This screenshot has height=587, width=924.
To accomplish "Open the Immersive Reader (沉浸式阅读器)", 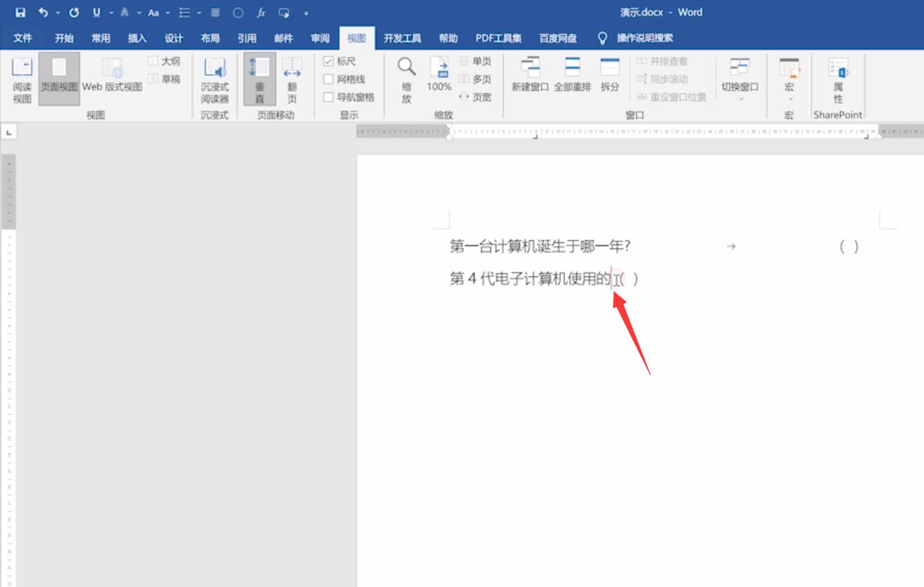I will [x=214, y=80].
